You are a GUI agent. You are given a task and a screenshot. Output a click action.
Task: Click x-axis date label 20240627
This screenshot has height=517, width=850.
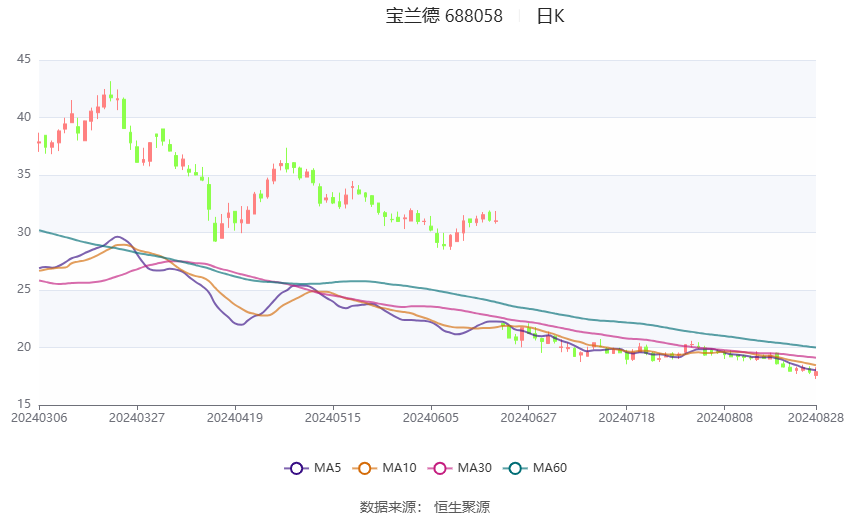(x=529, y=418)
